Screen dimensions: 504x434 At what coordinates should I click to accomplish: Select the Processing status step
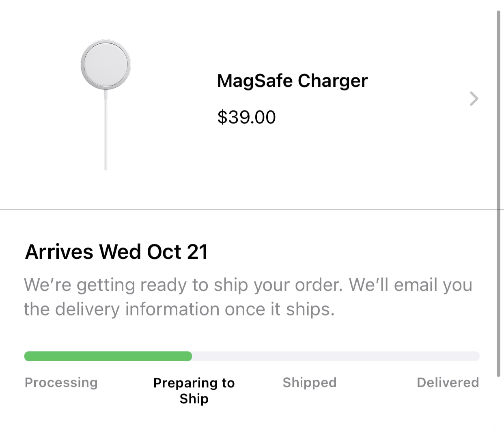61,382
